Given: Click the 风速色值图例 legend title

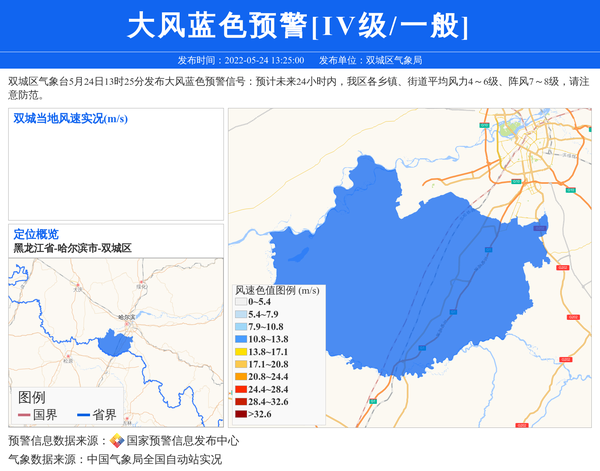Looking at the screenshot, I should pyautogui.click(x=277, y=290).
